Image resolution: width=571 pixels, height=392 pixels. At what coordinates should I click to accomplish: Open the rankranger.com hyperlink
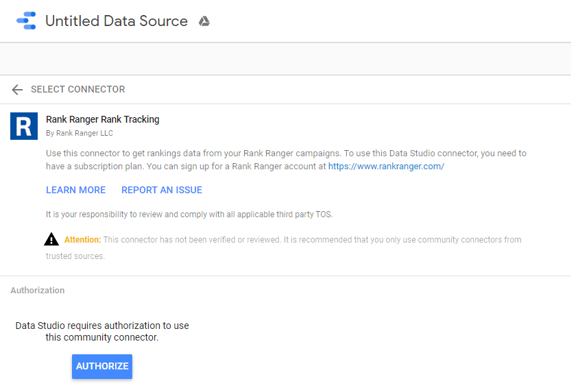pos(386,167)
